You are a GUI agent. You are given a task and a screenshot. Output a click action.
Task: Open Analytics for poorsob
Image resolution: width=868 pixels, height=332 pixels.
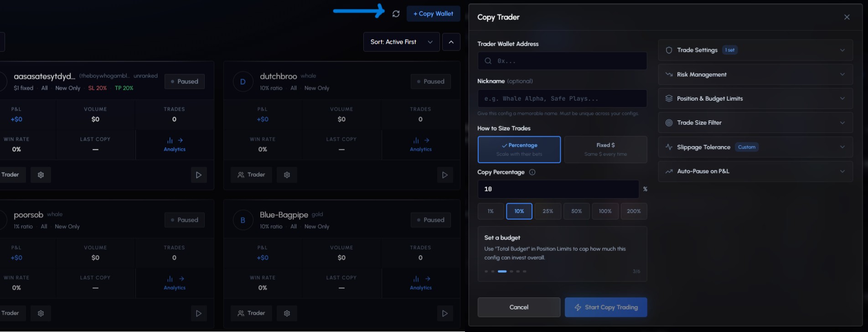click(x=175, y=283)
